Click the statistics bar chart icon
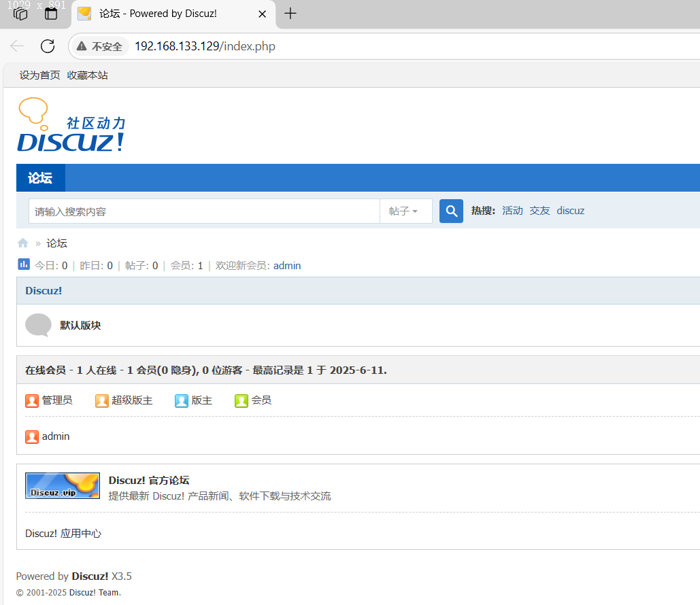 click(24, 264)
